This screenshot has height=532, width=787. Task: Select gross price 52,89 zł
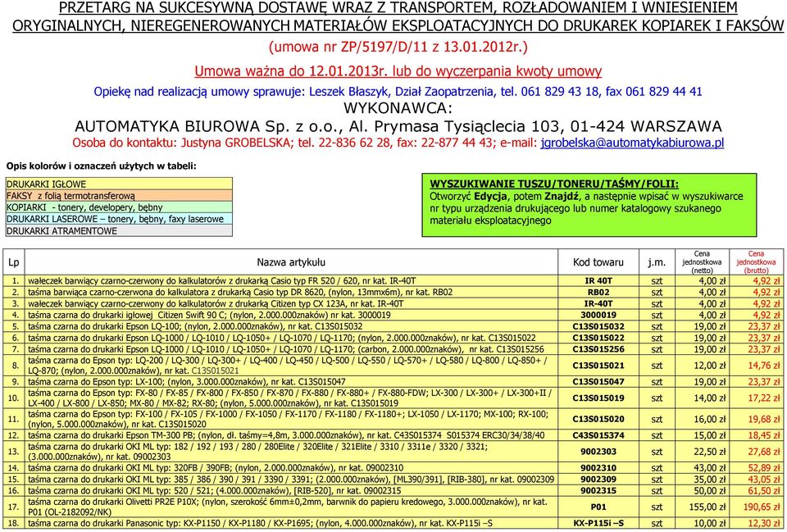click(756, 468)
